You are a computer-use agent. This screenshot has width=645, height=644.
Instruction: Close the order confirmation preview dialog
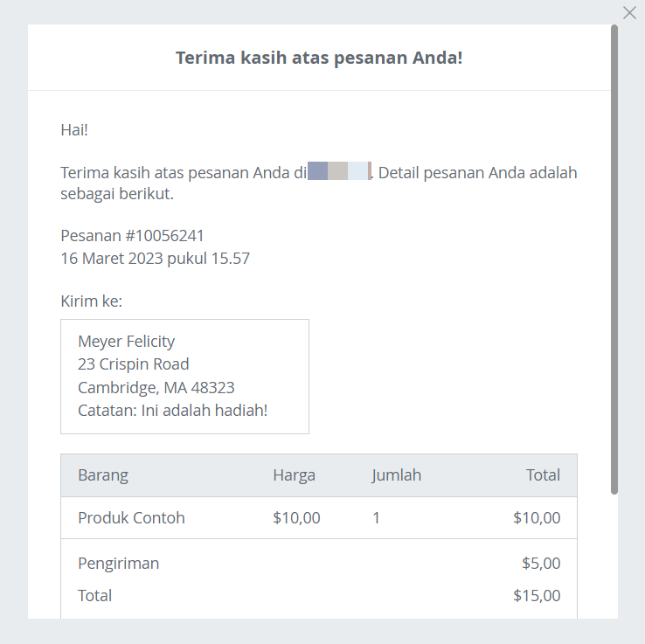pos(629,13)
